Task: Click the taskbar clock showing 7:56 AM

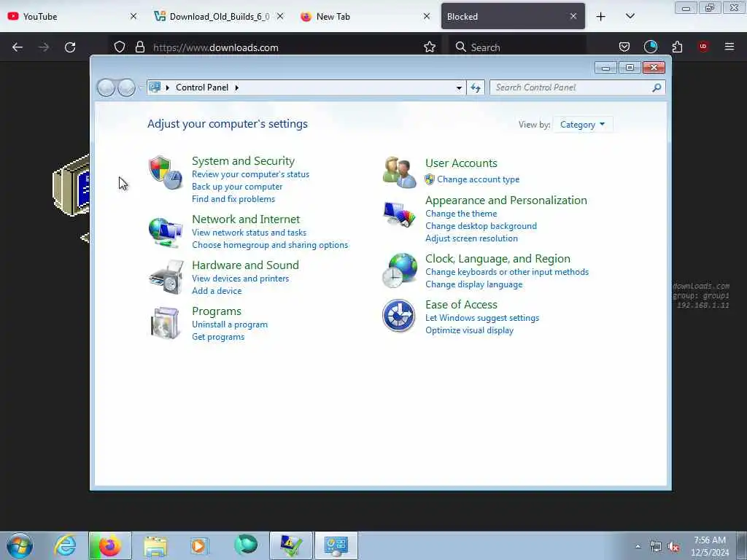Action: pos(710,546)
